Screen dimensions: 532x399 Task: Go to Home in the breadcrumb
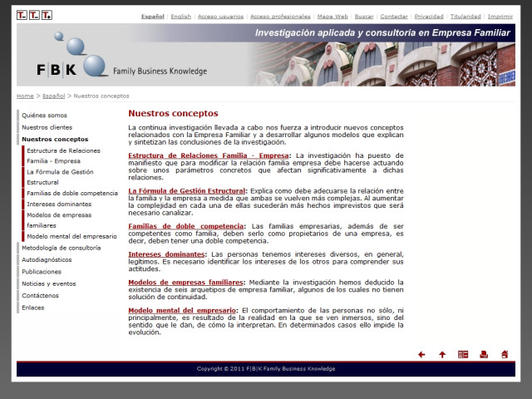(x=25, y=96)
